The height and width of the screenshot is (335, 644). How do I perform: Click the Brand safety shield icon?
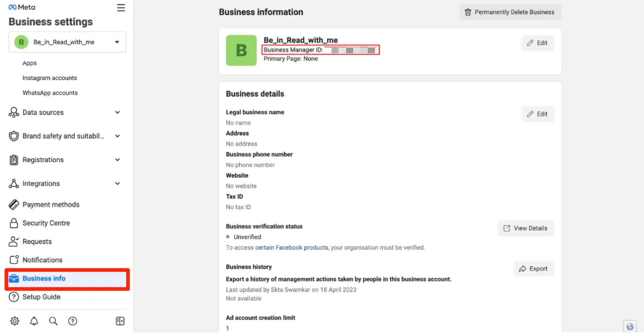(x=14, y=136)
